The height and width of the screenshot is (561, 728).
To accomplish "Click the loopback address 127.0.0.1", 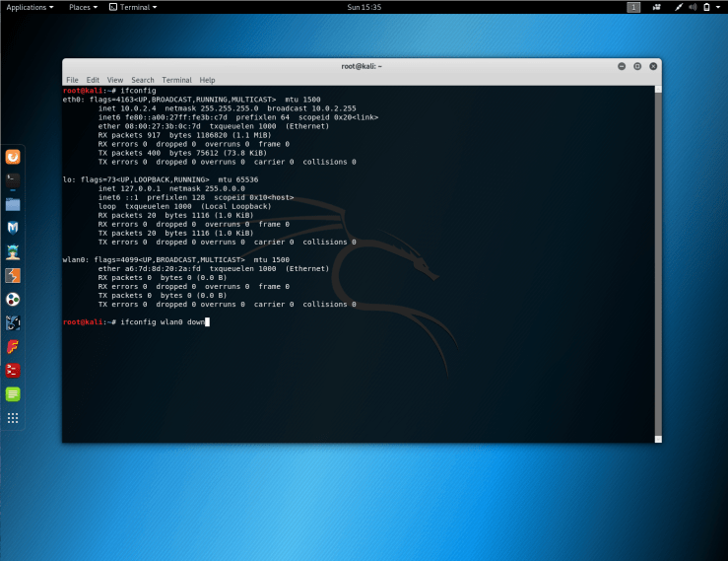I will pyautogui.click(x=140, y=188).
